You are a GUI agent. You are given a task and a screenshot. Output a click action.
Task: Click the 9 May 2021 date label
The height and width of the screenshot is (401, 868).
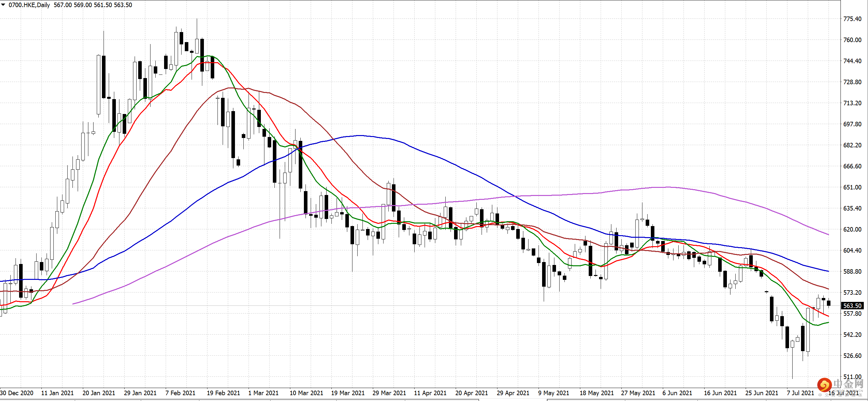pyautogui.click(x=553, y=393)
